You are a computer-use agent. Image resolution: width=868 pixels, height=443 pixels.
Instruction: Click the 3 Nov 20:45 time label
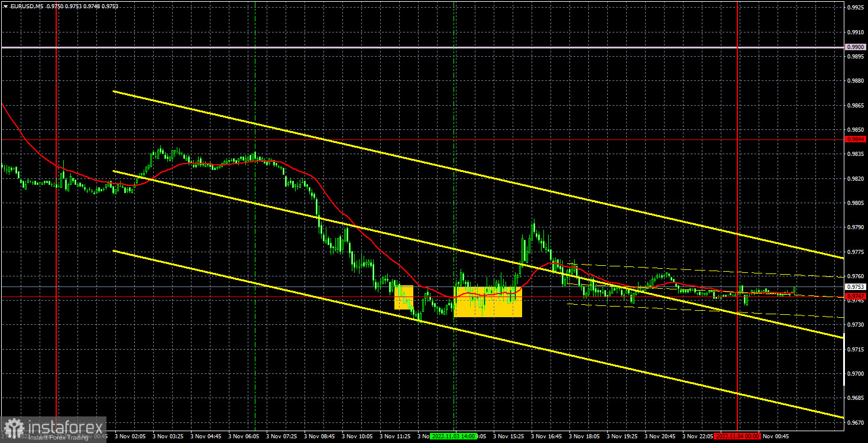click(660, 437)
